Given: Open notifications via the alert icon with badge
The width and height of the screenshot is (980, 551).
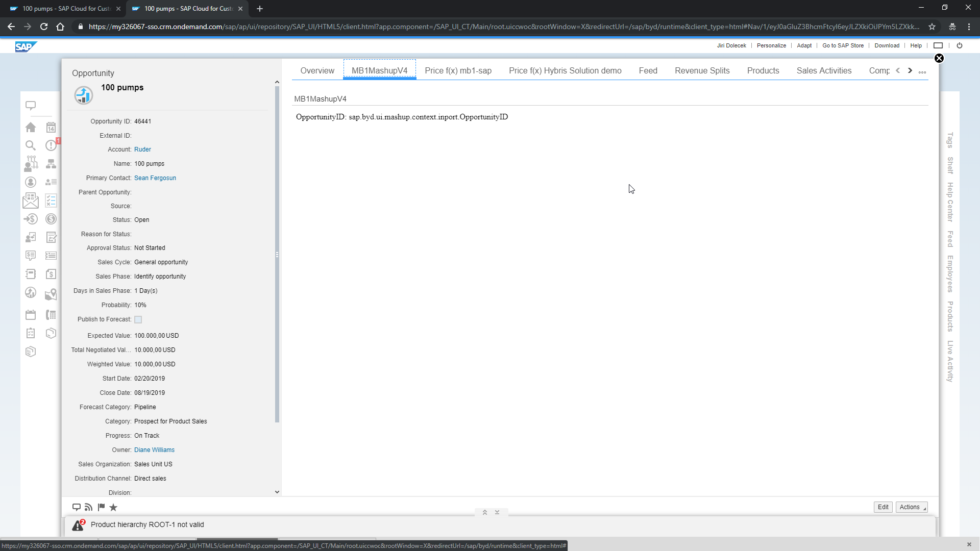Looking at the screenshot, I should pos(51,145).
